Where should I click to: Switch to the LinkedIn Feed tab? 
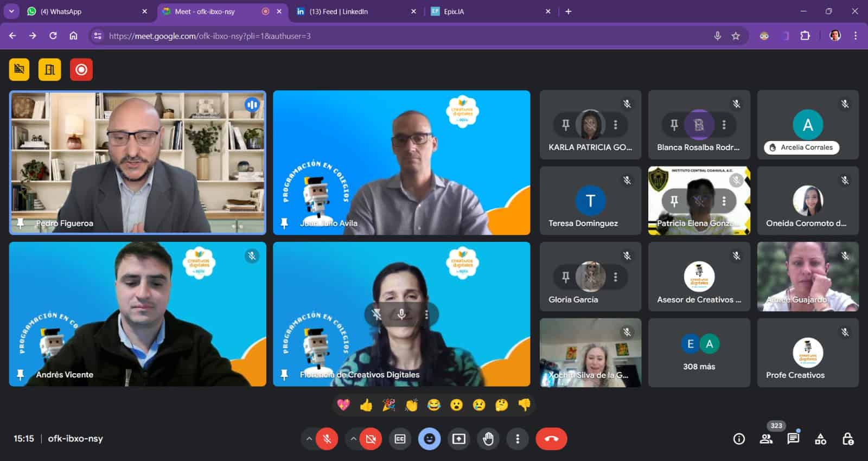(x=355, y=11)
